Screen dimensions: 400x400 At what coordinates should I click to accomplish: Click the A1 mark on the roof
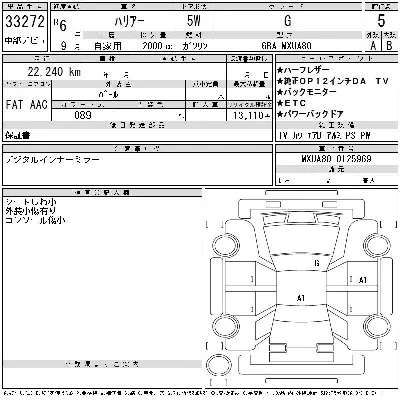(301, 298)
